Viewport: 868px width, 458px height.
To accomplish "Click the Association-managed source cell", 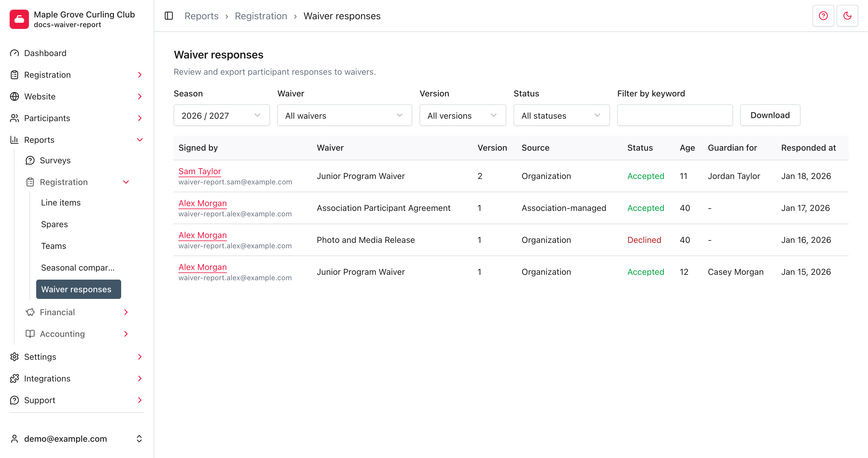I will coord(564,208).
